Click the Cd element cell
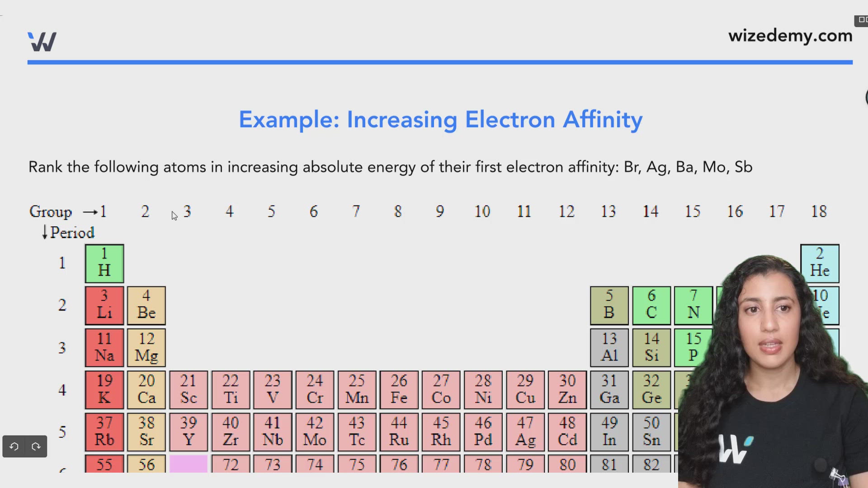The height and width of the screenshot is (488, 868). point(567,432)
